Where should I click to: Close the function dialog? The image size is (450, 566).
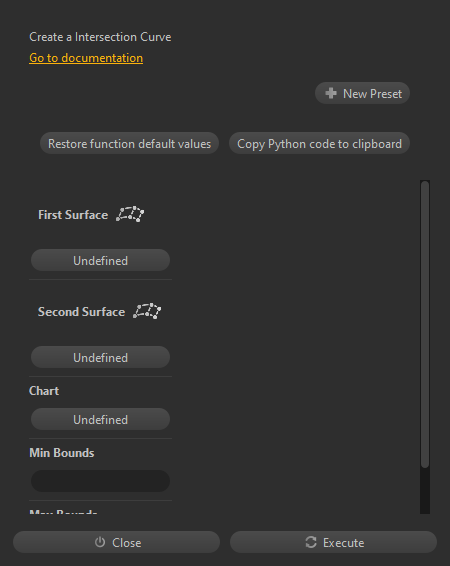coord(117,542)
